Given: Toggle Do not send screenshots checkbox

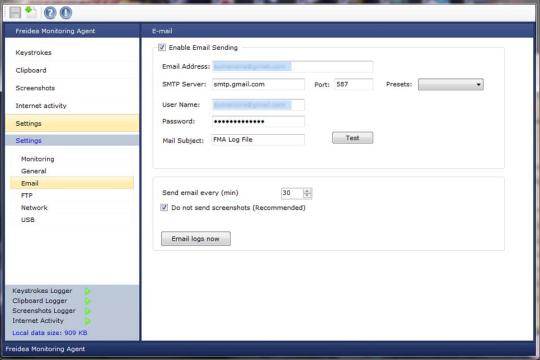Looking at the screenshot, I should point(164,207).
